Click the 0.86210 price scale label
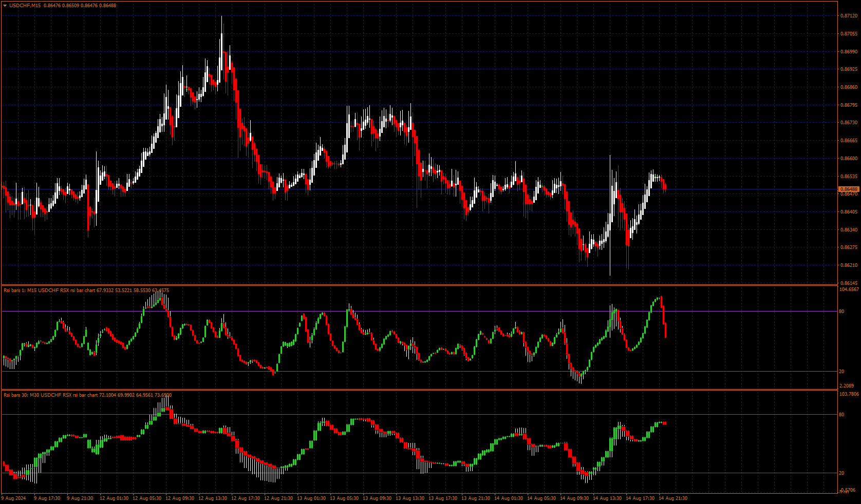Image resolution: width=861 pixels, height=504 pixels. 849,265
